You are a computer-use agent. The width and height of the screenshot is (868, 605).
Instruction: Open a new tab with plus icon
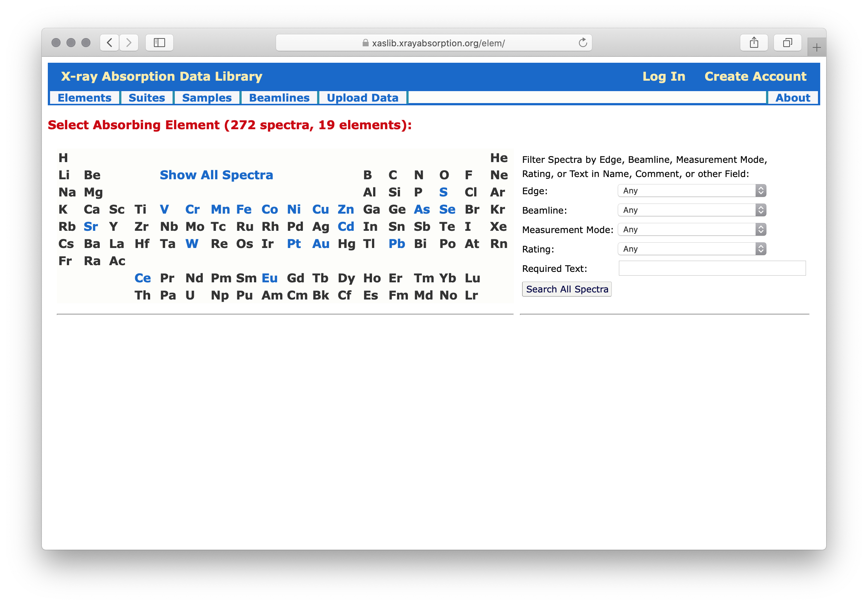[x=816, y=48]
